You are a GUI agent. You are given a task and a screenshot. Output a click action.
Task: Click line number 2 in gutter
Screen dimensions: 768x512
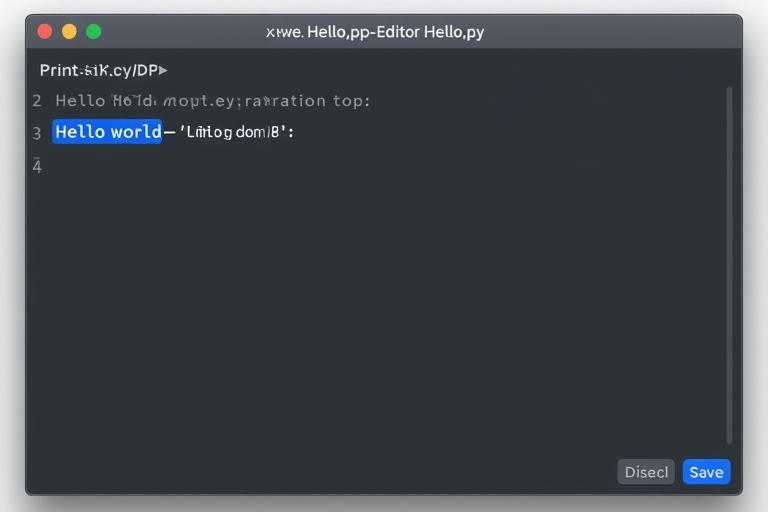pyautogui.click(x=37, y=101)
